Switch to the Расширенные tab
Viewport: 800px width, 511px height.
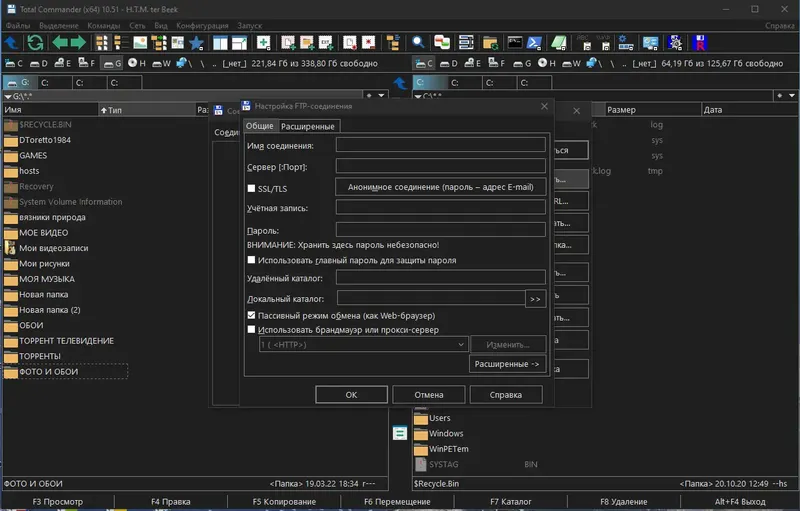[x=308, y=126]
